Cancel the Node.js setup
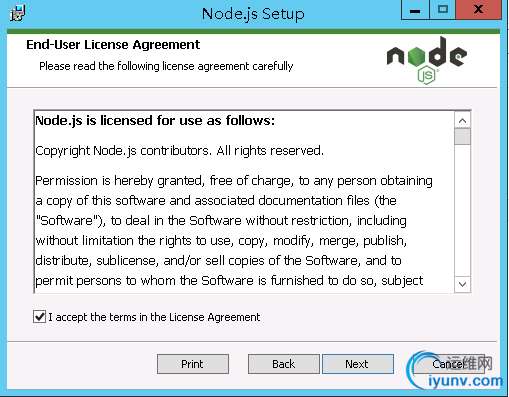 coord(448,364)
